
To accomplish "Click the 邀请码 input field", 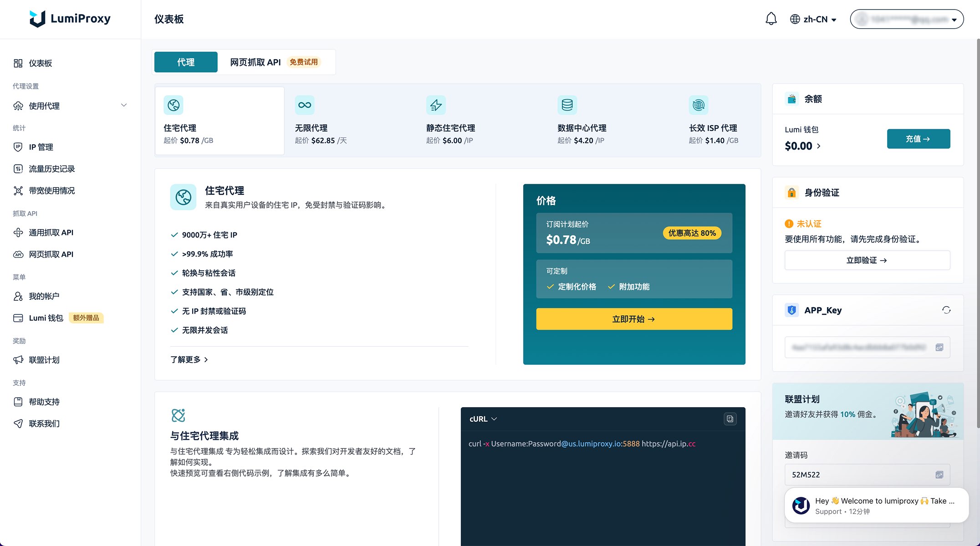I will pos(867,475).
